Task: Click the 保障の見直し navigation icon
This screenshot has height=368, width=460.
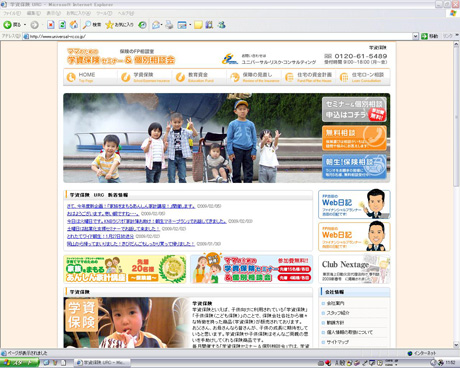Action: 235,77
